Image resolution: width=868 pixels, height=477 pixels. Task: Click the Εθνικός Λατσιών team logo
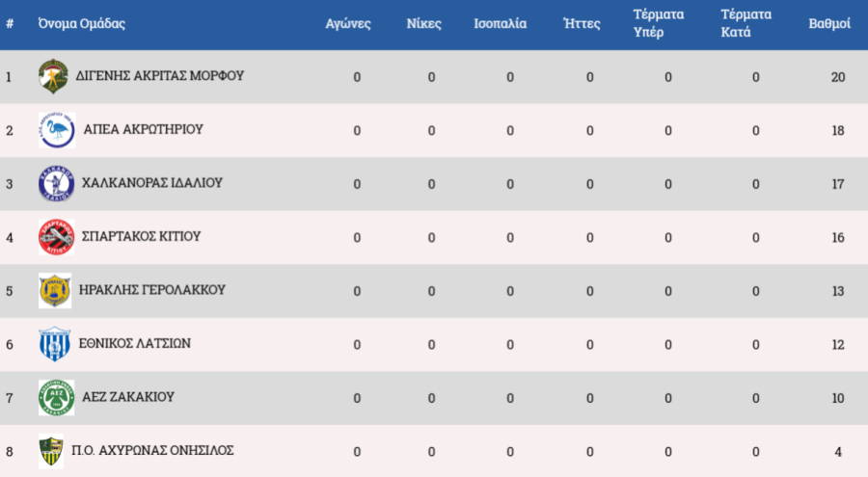coord(55,344)
